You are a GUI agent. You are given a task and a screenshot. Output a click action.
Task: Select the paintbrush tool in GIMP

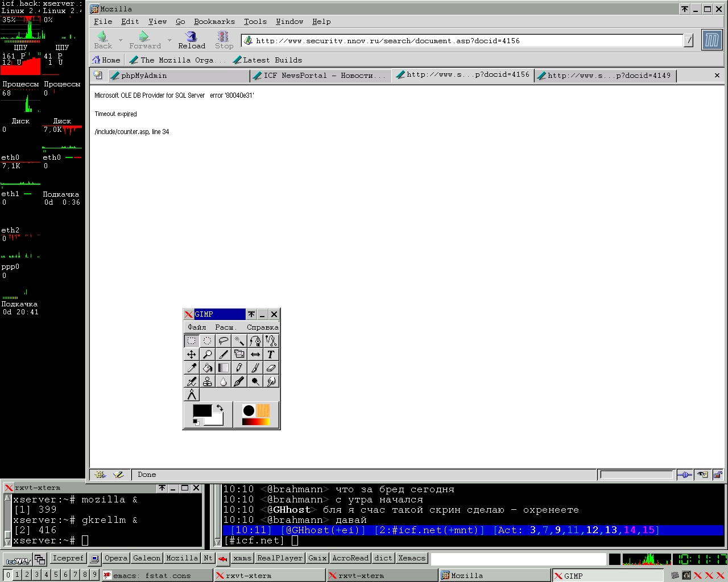255,368
